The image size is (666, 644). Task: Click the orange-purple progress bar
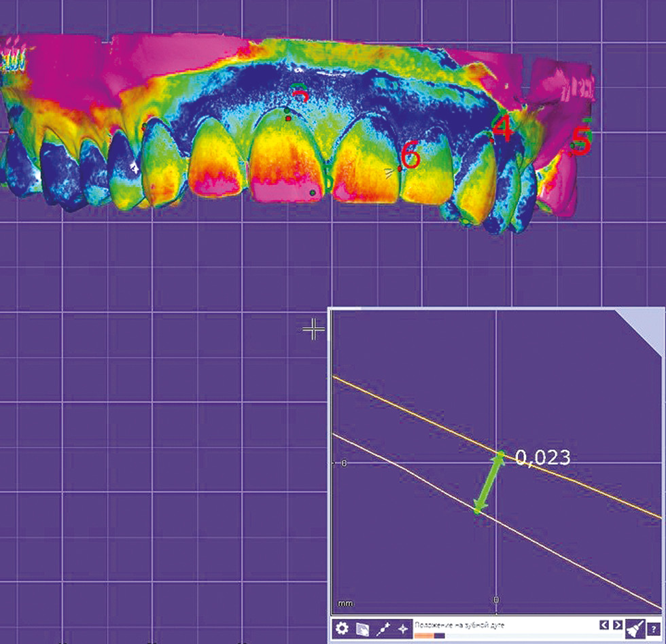click(430, 636)
